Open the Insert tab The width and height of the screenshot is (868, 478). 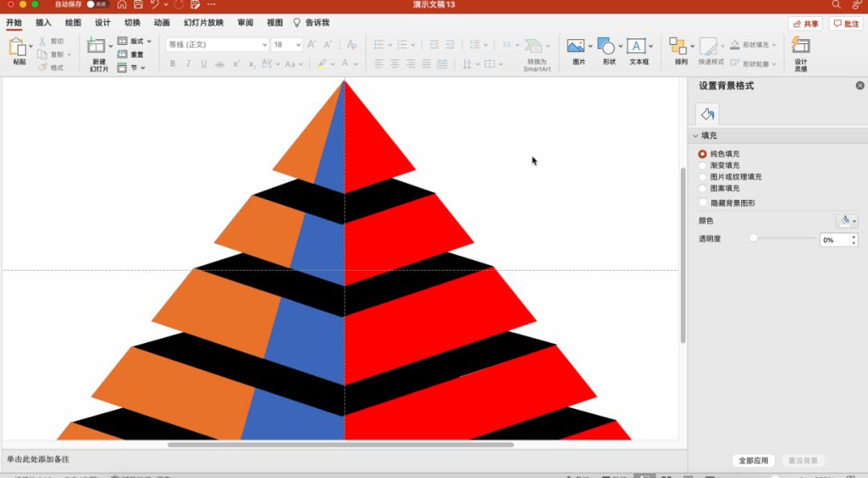point(43,22)
